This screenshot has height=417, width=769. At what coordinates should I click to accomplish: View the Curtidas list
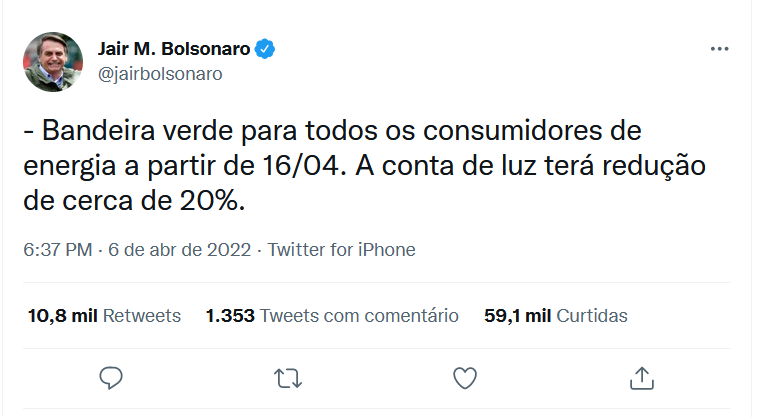pos(592,316)
